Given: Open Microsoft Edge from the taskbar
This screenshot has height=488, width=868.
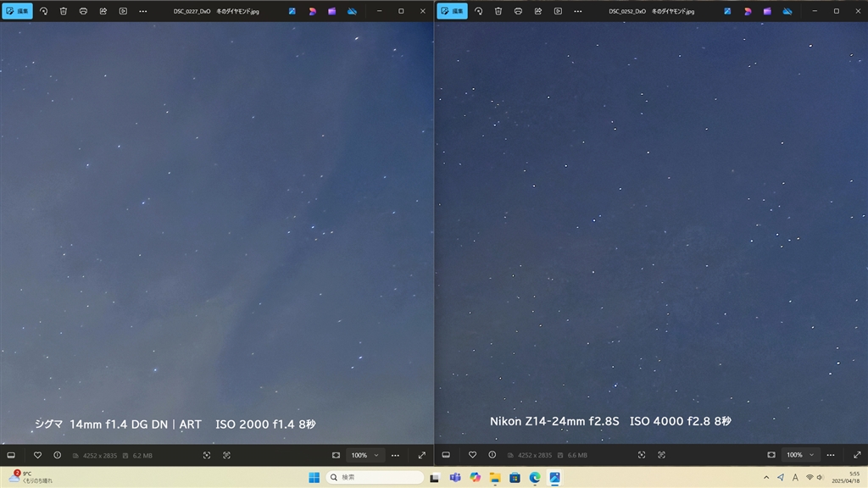Looking at the screenshot, I should tap(535, 478).
